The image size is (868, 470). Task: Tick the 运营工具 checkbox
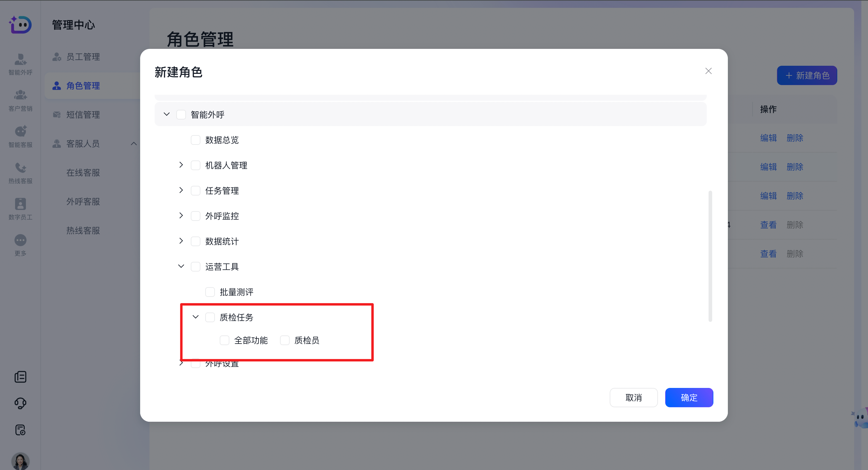(195, 267)
